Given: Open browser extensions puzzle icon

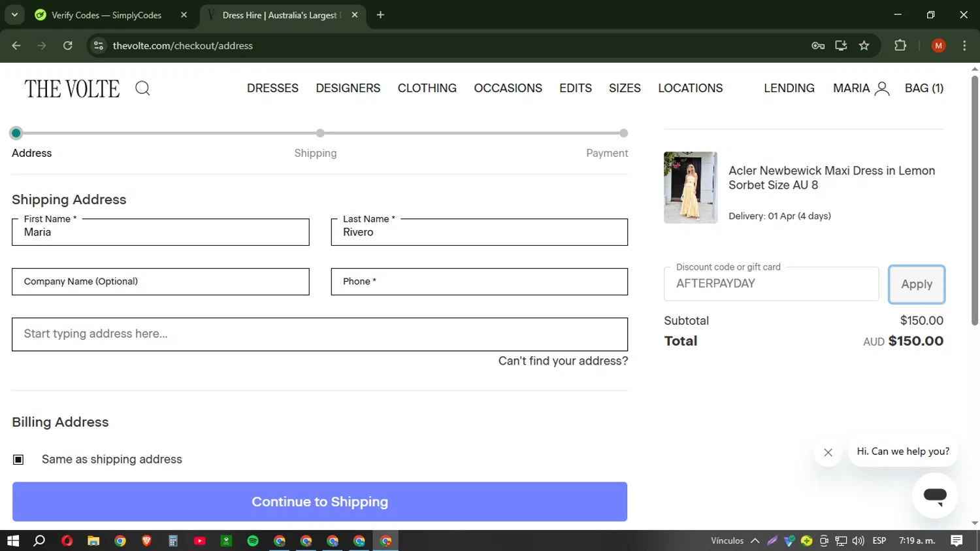Looking at the screenshot, I should [900, 46].
